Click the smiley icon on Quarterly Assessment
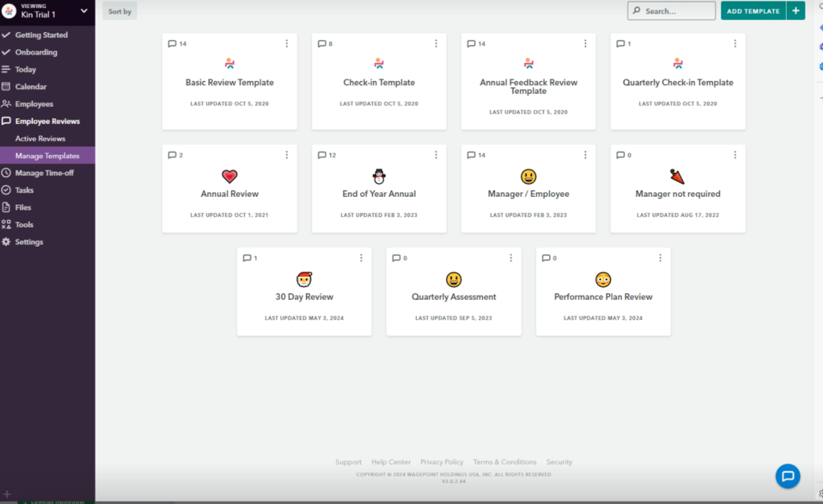 pos(454,280)
